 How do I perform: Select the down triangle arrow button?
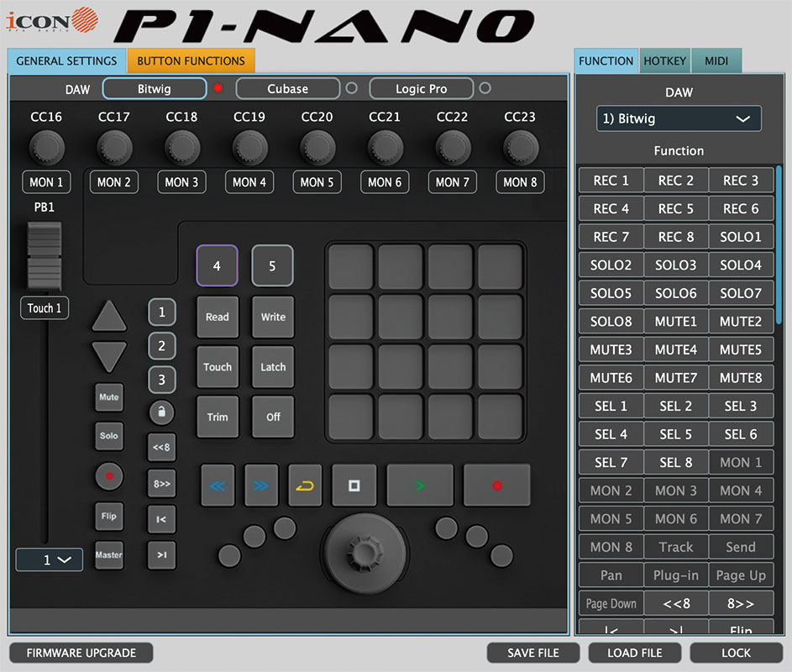pyautogui.click(x=109, y=357)
